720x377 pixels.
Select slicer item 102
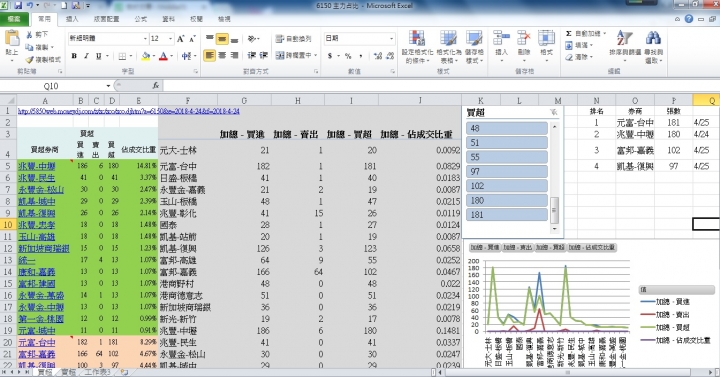507,186
